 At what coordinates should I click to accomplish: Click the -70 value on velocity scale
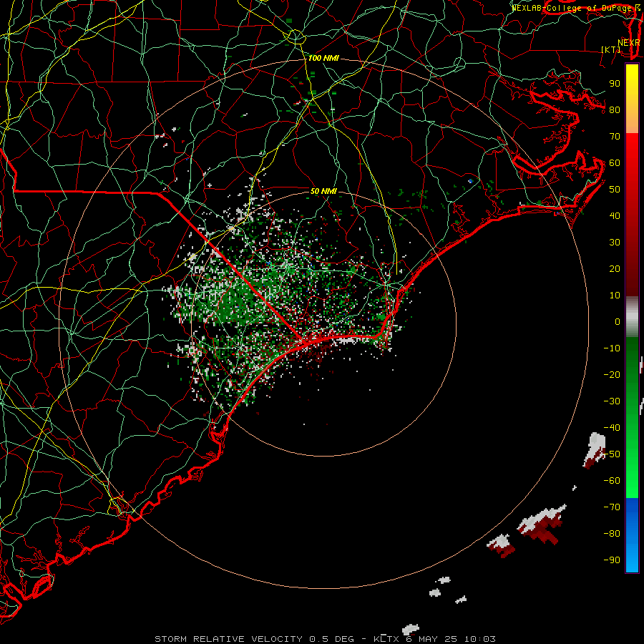coord(612,507)
